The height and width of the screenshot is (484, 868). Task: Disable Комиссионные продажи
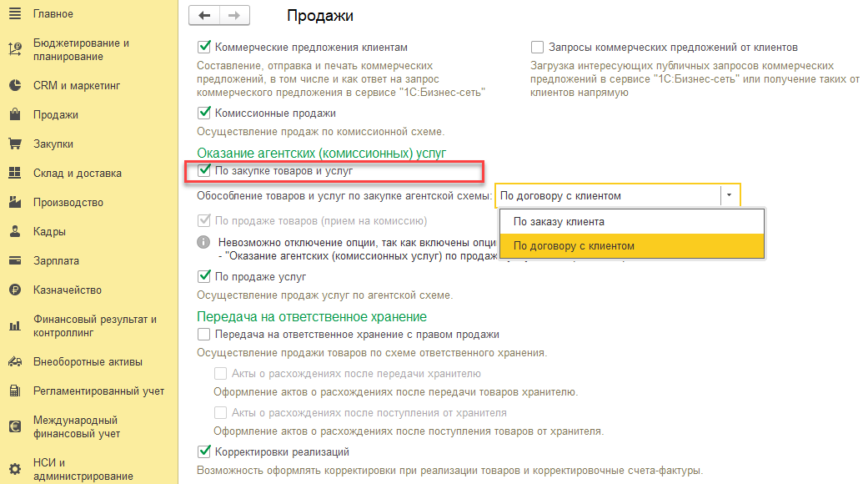203,113
